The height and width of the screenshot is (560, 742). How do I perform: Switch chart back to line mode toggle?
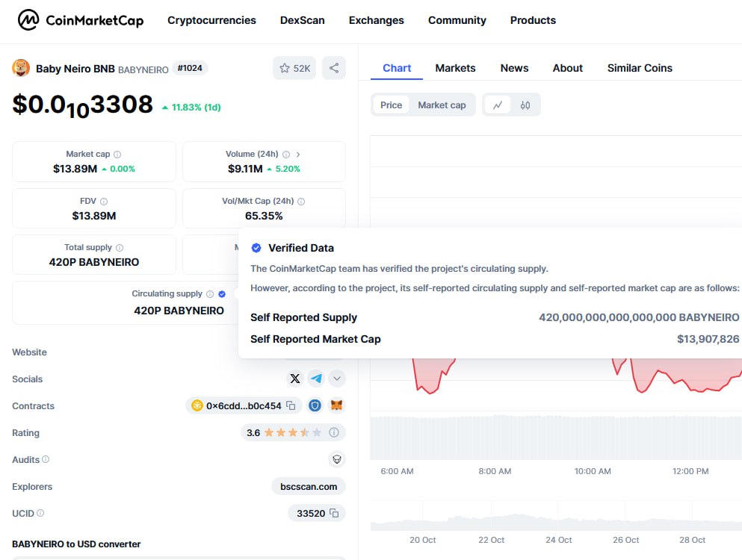pyautogui.click(x=498, y=105)
